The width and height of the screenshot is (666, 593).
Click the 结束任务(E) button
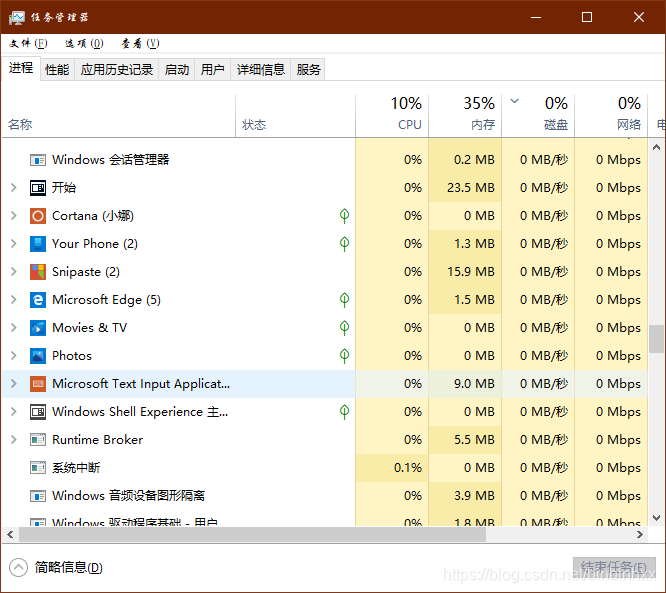[614, 568]
